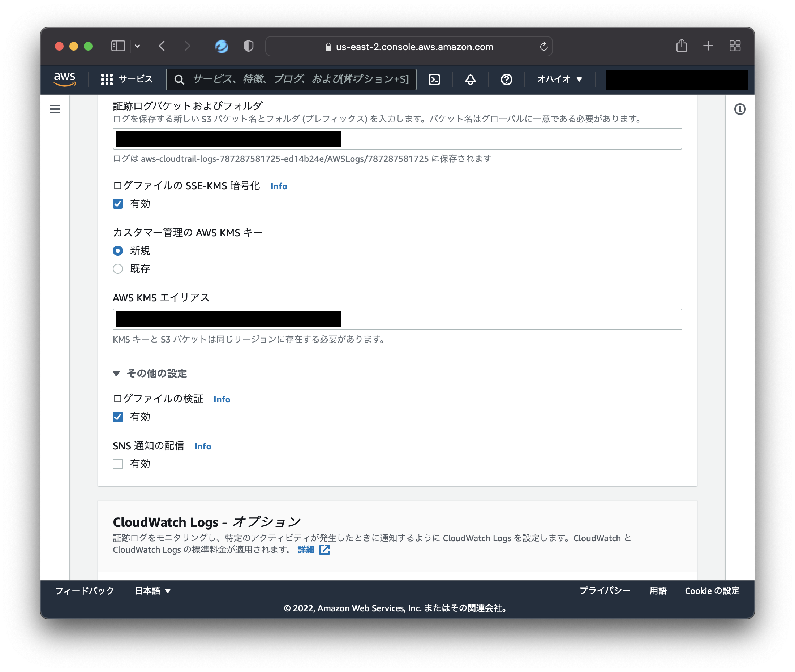795x672 pixels.
Task: Collapse the その他の設定 section
Action: click(117, 374)
